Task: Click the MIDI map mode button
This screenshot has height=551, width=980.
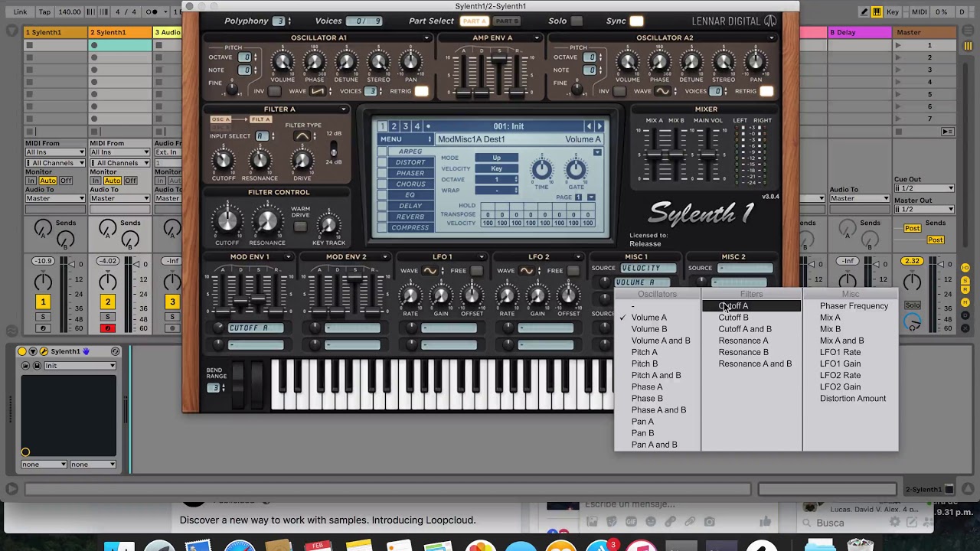Action: pos(920,11)
